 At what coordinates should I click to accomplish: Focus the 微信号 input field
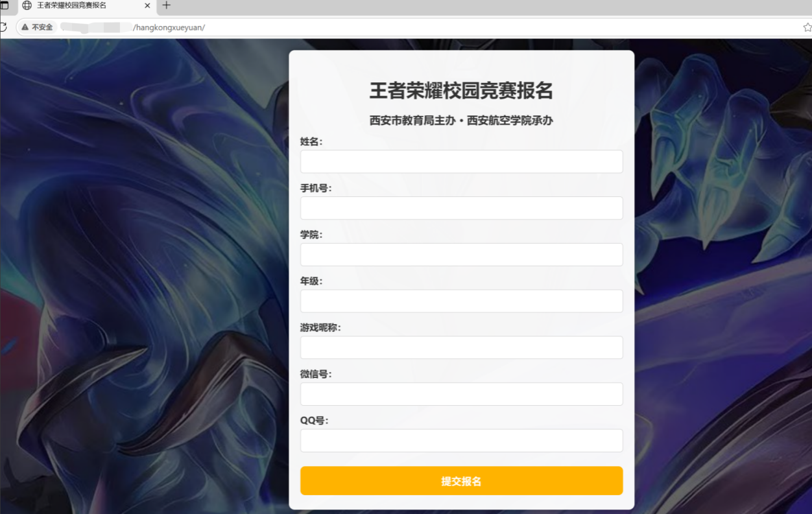pos(461,394)
